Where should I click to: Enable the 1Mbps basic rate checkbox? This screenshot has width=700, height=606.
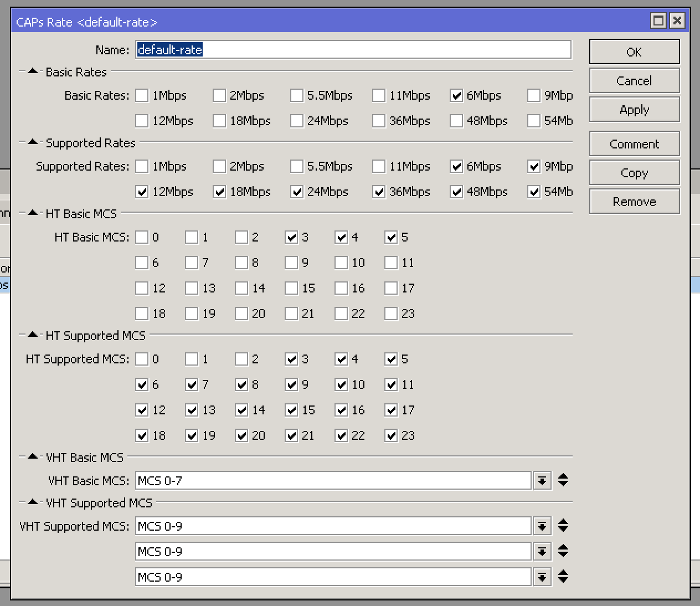click(x=142, y=95)
